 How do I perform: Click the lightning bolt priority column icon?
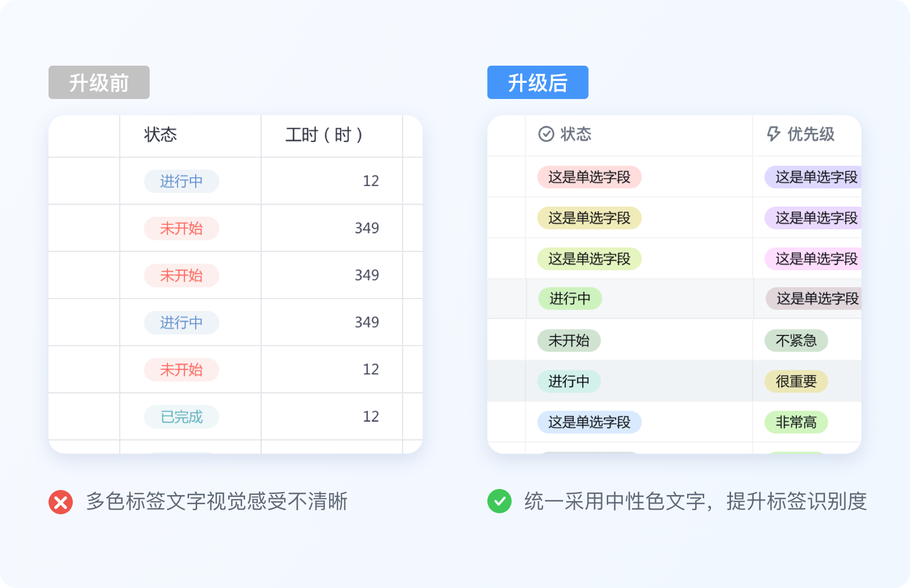point(773,134)
